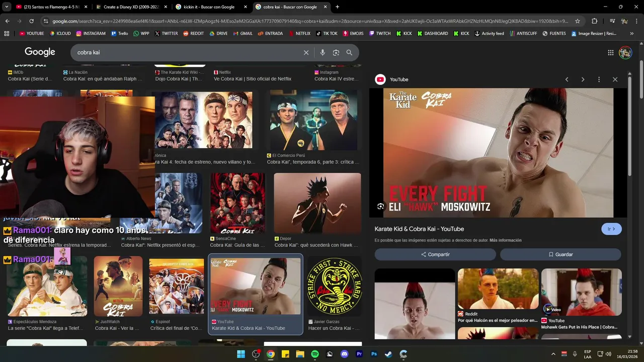Open the YOUTUBE bookmark
Screen dimensions: 644x362
pos(32,34)
